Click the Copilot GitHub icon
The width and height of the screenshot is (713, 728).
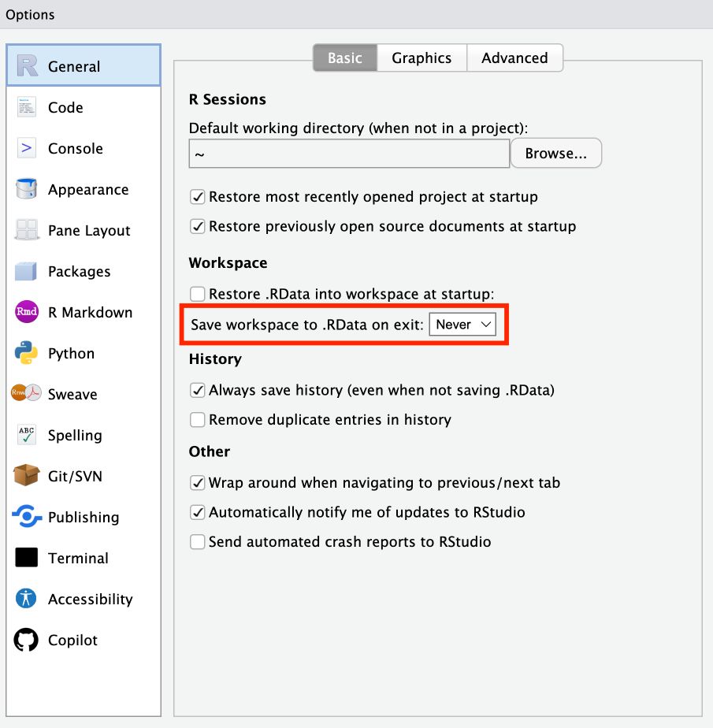pyautogui.click(x=27, y=641)
